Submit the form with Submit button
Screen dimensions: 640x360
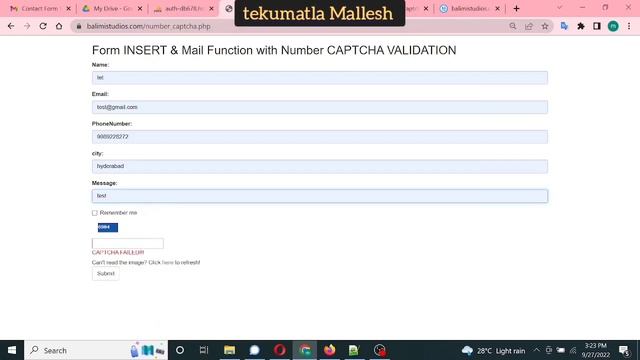[106, 273]
